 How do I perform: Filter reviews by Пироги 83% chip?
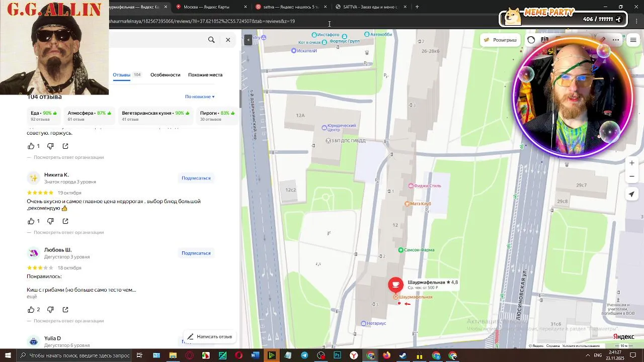[217, 116]
